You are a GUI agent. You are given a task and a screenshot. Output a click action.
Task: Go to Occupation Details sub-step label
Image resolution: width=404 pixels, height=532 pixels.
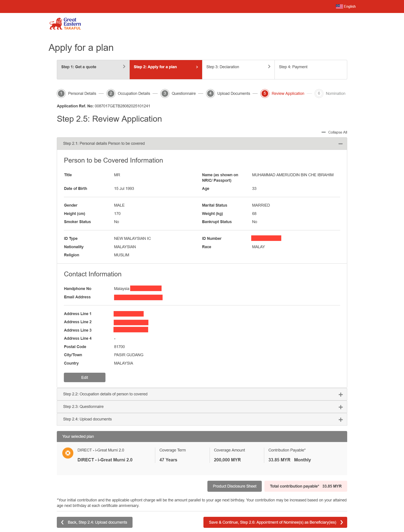pos(134,94)
